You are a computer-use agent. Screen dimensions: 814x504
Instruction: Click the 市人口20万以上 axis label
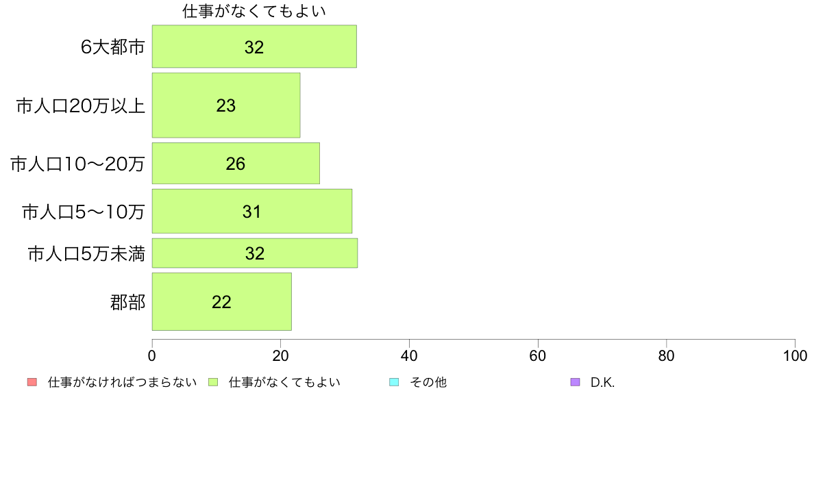click(80, 106)
